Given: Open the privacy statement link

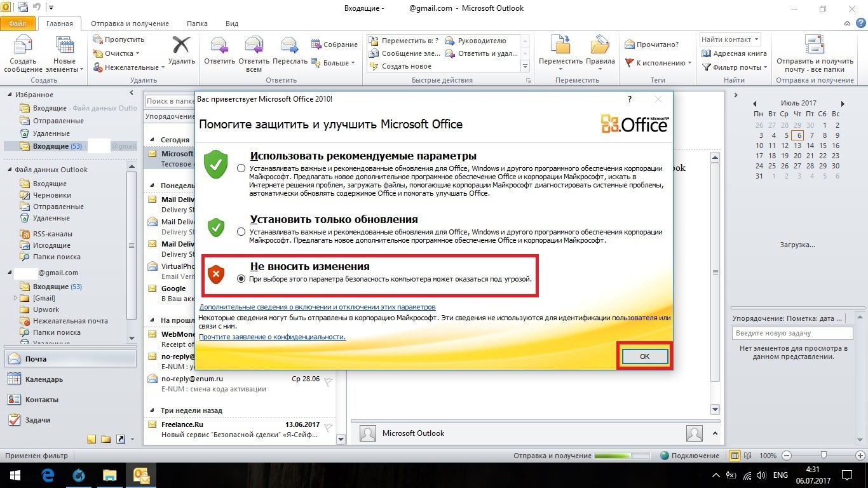Looking at the screenshot, I should tap(273, 337).
